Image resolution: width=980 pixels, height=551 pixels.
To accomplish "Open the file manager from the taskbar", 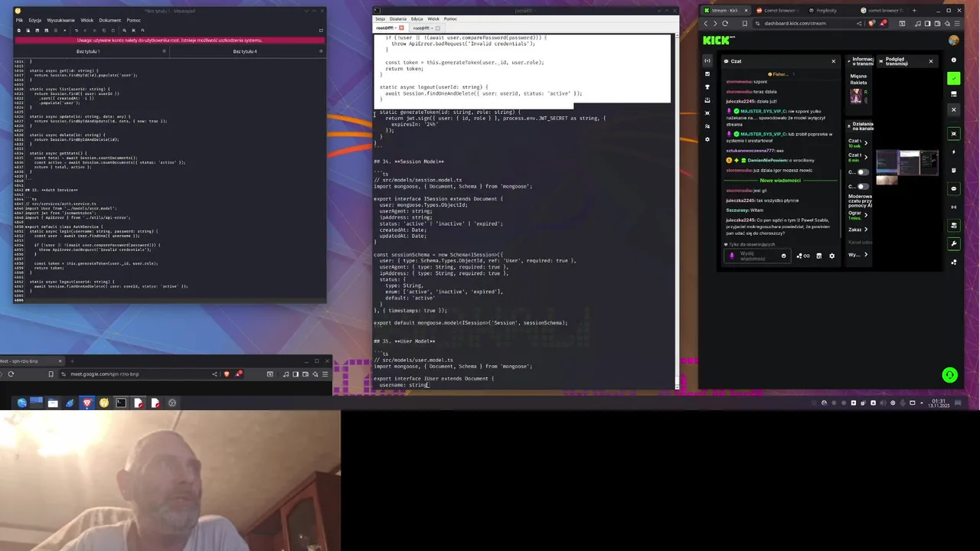I will tap(53, 403).
